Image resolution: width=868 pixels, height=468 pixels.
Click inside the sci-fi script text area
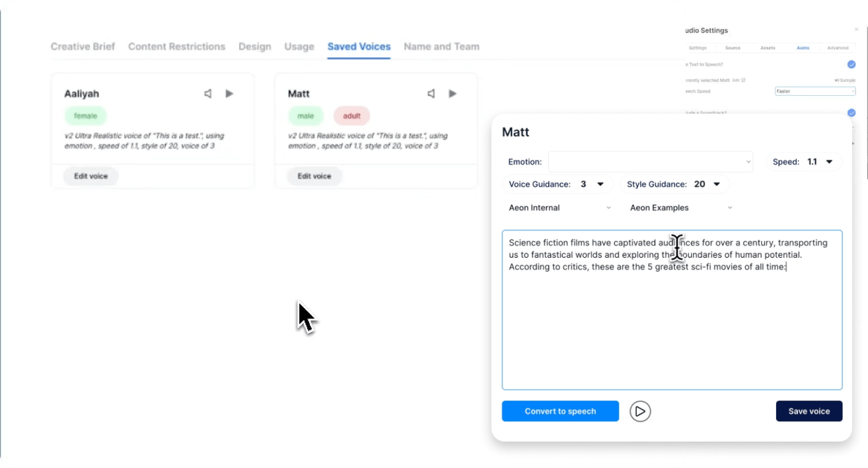[671, 331]
